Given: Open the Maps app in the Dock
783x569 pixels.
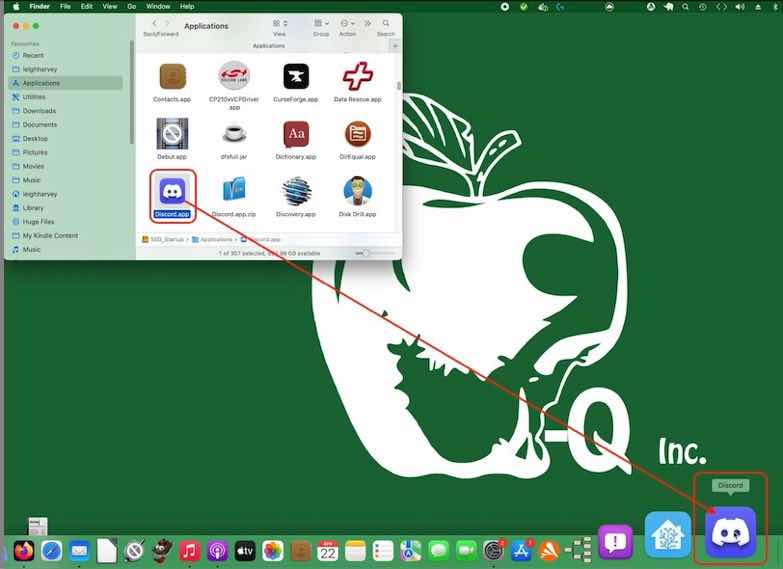Looking at the screenshot, I should click(410, 551).
